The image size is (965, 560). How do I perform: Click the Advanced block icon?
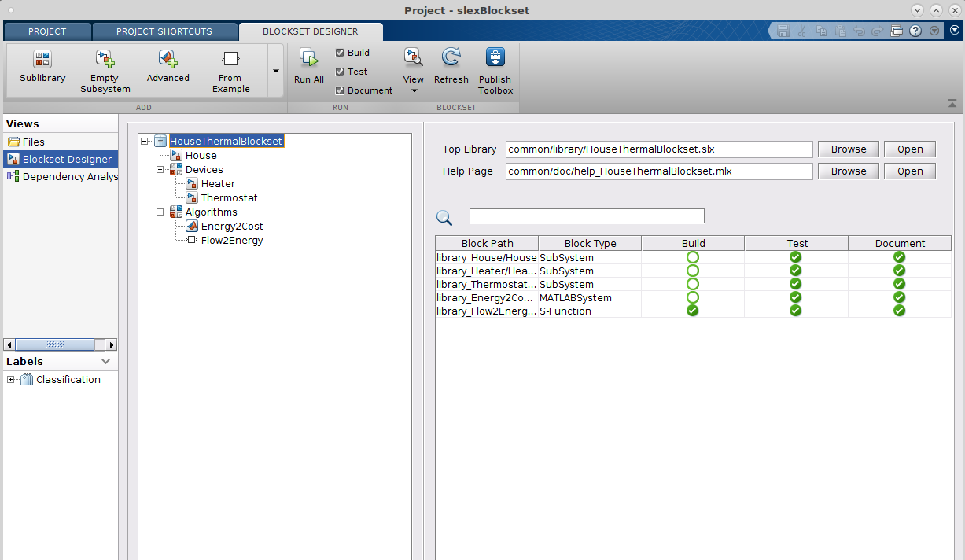point(168,60)
